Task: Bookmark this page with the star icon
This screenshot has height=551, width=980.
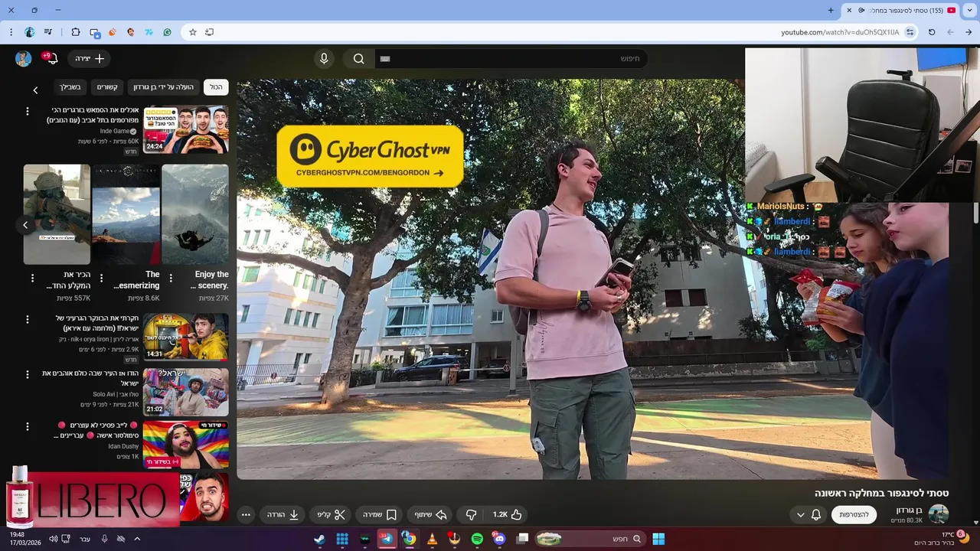Action: 192,32
